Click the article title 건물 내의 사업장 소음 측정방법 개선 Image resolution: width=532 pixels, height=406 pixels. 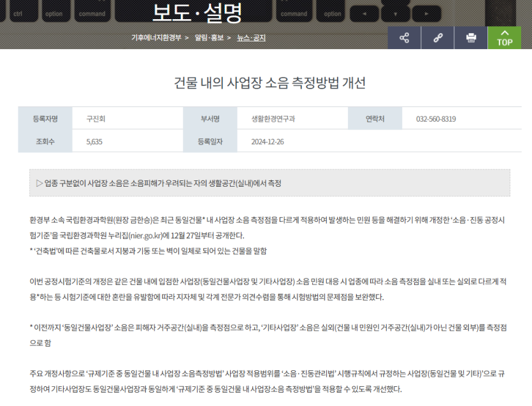[x=270, y=83]
